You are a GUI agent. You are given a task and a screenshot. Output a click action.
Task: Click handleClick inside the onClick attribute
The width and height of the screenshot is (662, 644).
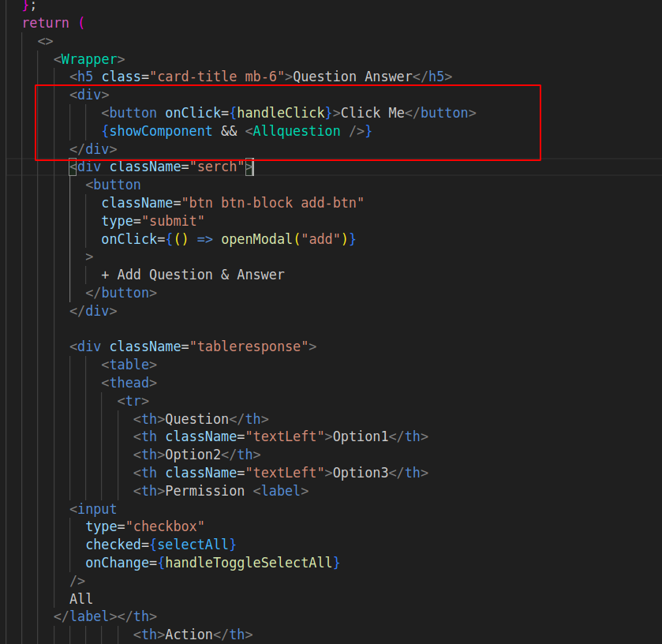pyautogui.click(x=281, y=113)
